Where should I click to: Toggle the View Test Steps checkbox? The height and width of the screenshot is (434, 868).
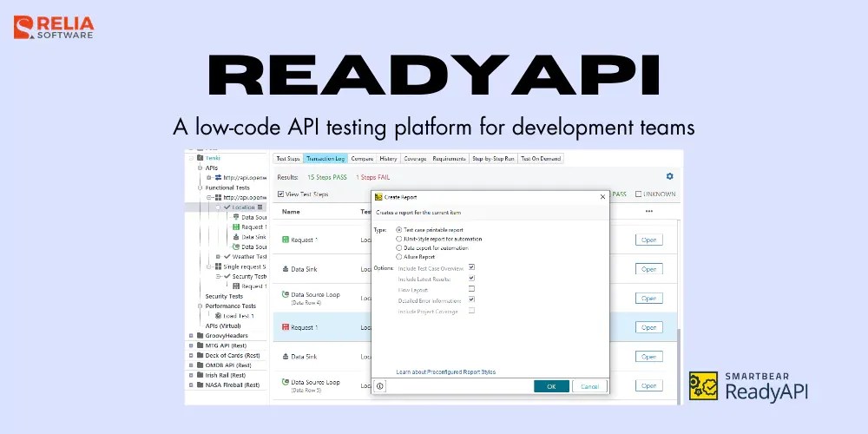pos(280,194)
